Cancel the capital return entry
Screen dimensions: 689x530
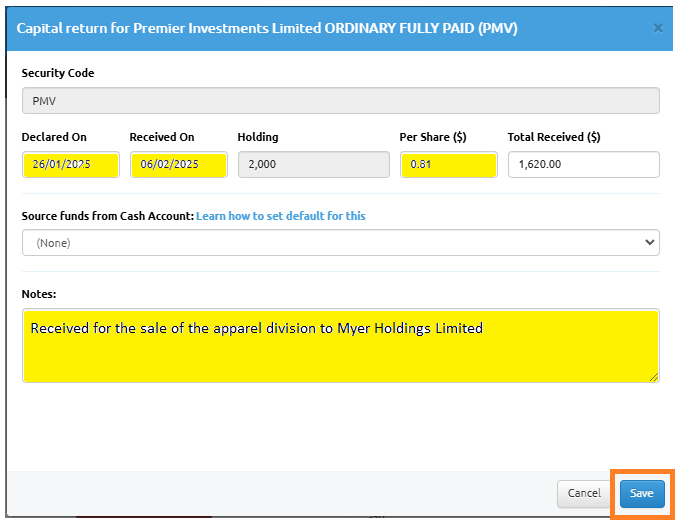(x=584, y=494)
